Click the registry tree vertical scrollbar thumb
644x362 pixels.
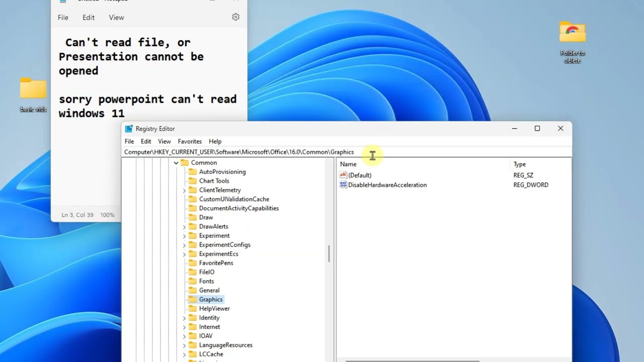point(329,254)
